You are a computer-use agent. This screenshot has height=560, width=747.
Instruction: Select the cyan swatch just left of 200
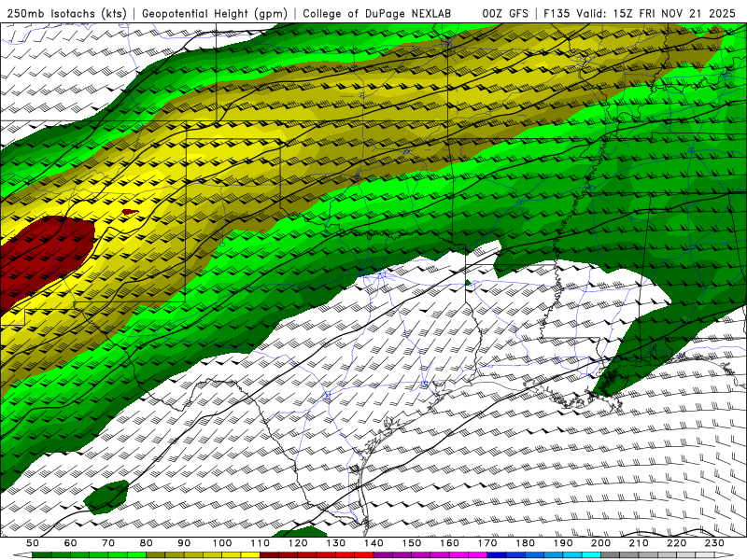pos(591,555)
